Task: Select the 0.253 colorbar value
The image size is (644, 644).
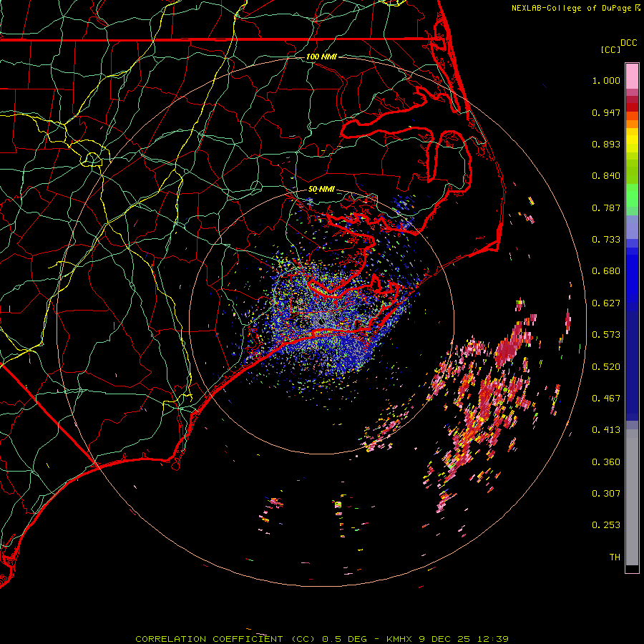Action: 606,525
